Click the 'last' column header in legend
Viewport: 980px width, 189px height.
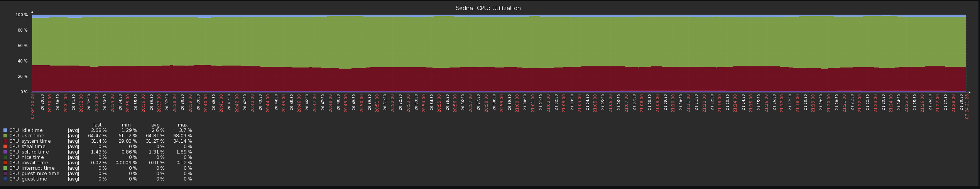(x=97, y=125)
